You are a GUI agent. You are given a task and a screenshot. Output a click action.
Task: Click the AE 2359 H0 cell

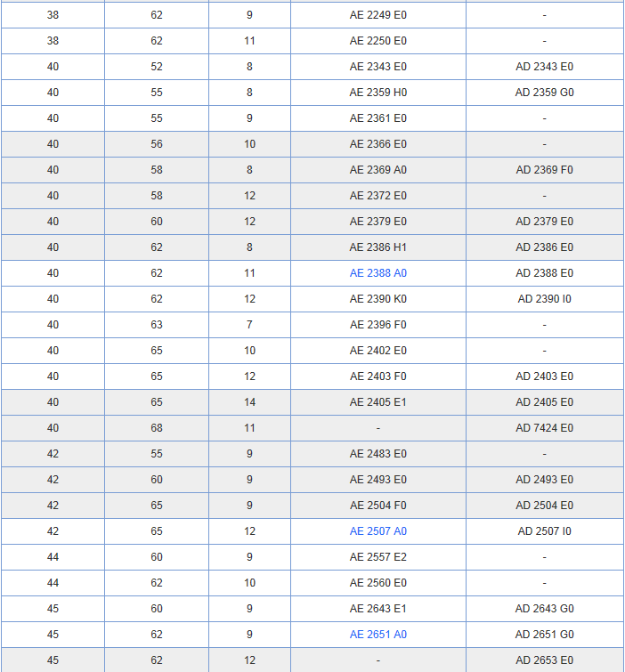tap(377, 93)
